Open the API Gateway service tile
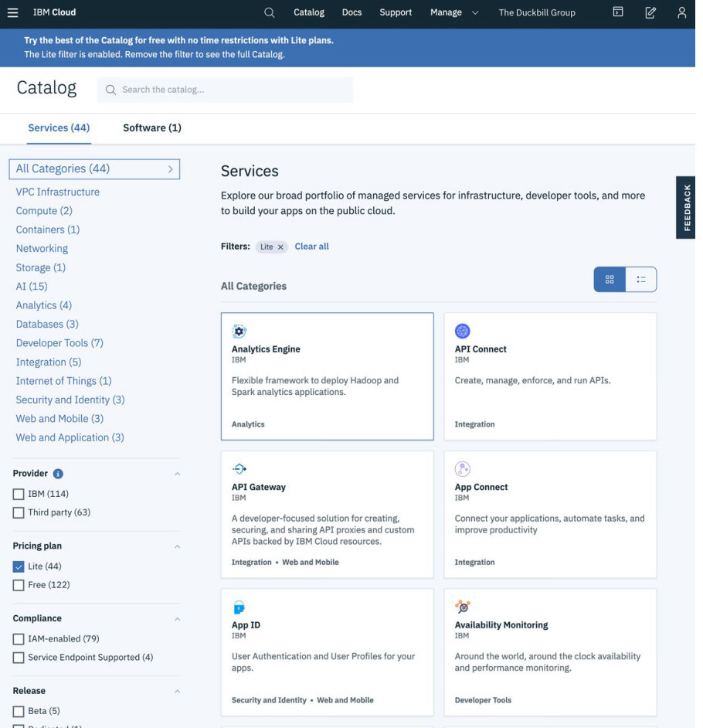The width and height of the screenshot is (703, 728). (x=328, y=515)
